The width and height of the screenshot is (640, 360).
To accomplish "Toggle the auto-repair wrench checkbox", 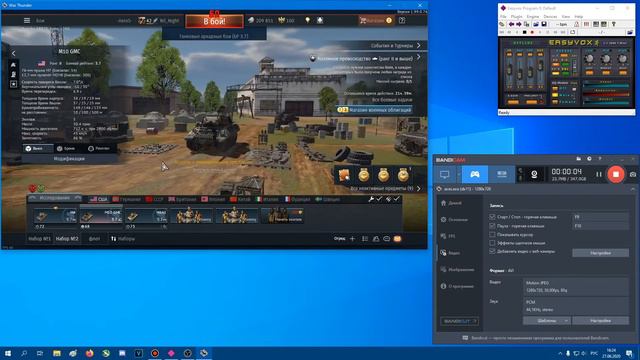I will 375,199.
